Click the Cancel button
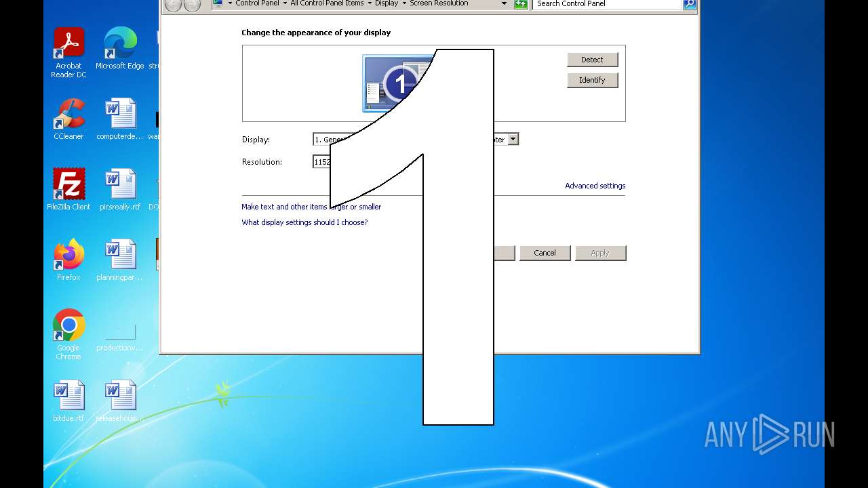 pos(545,253)
